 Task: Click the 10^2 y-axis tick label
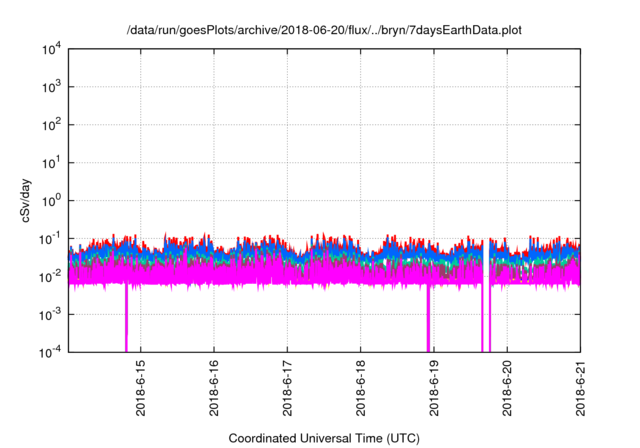coord(51,125)
